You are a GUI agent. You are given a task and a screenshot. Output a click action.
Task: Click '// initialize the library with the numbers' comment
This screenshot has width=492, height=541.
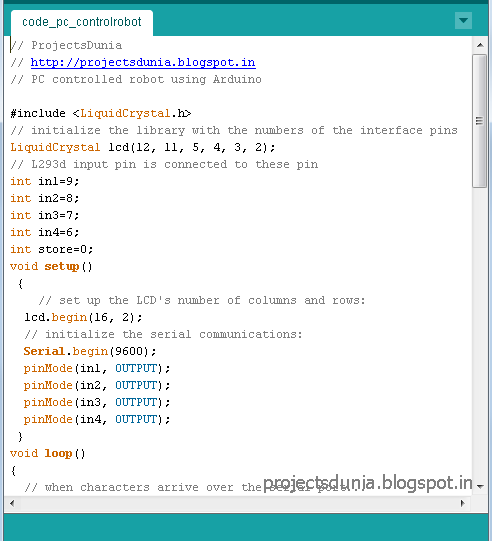(234, 130)
